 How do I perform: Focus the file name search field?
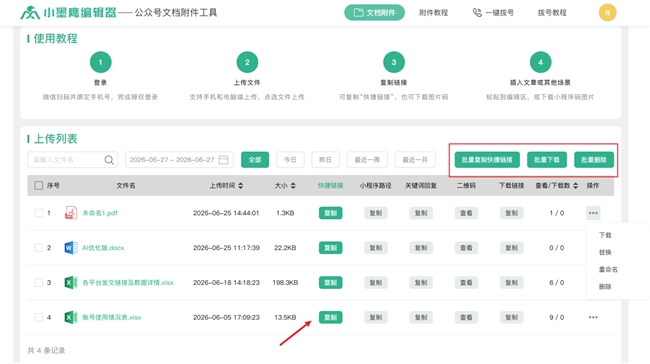pyautogui.click(x=73, y=160)
